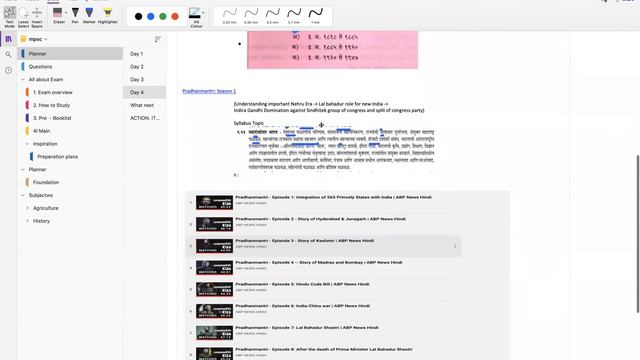640x360 pixels.
Task: Expand the Agriculture group
Action: click(27, 208)
